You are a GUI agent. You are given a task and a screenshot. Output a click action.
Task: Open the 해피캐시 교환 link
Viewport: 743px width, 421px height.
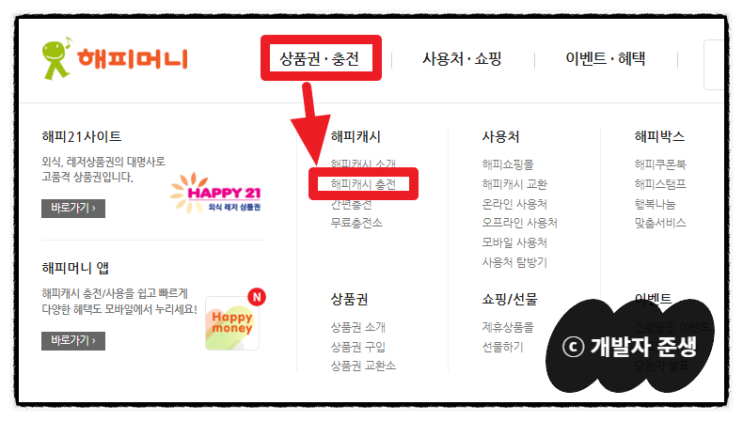click(515, 184)
